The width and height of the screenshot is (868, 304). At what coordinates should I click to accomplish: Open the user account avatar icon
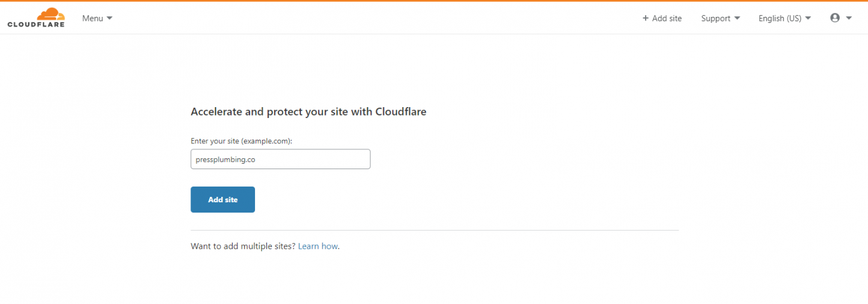835,18
